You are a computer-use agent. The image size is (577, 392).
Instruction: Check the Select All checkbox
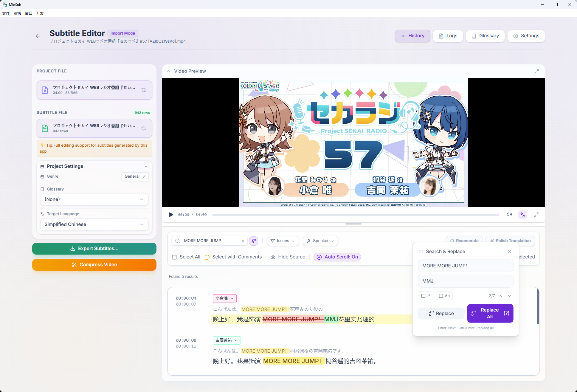pos(174,257)
